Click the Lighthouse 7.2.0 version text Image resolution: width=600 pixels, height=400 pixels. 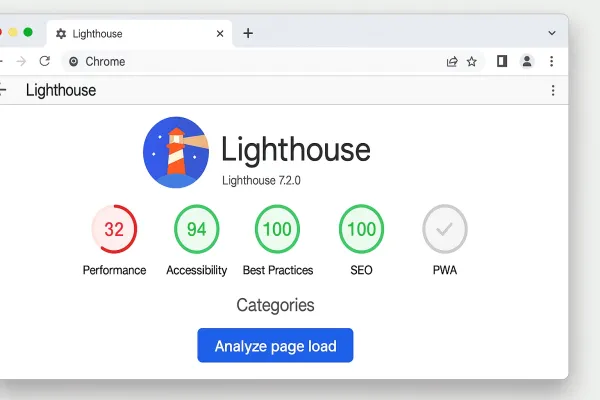261,180
